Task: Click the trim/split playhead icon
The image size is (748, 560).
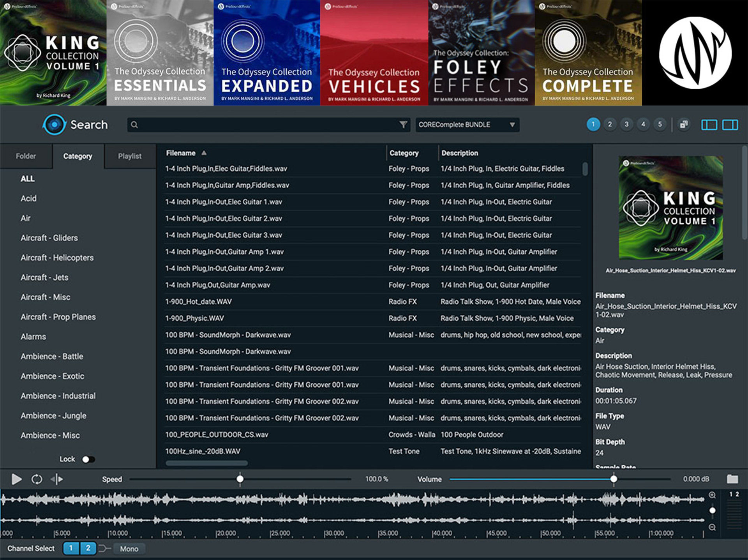Action: coord(57,479)
